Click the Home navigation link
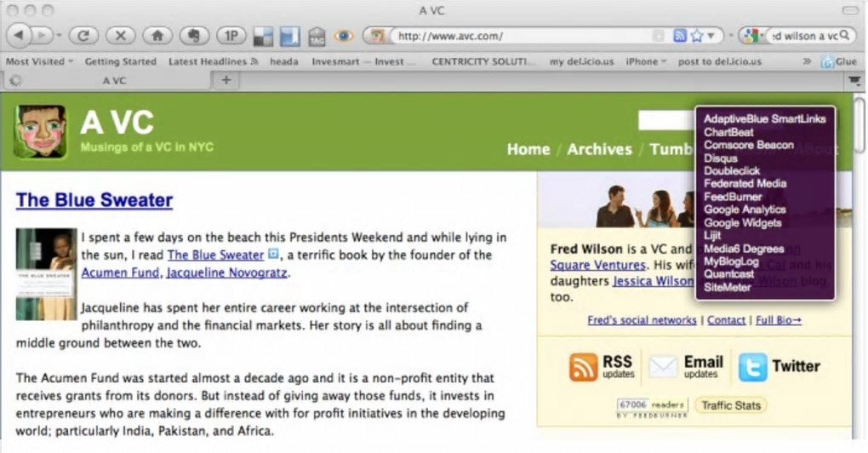 pyautogui.click(x=528, y=150)
